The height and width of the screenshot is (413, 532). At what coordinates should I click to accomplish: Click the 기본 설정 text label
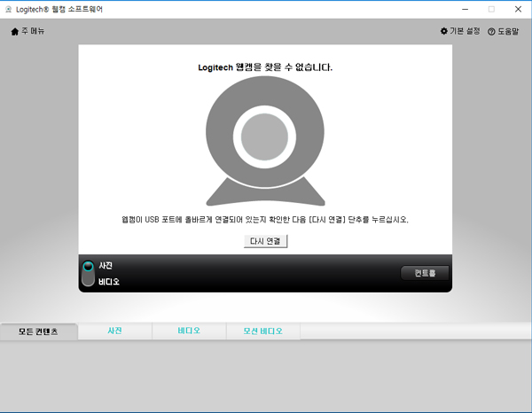click(465, 31)
